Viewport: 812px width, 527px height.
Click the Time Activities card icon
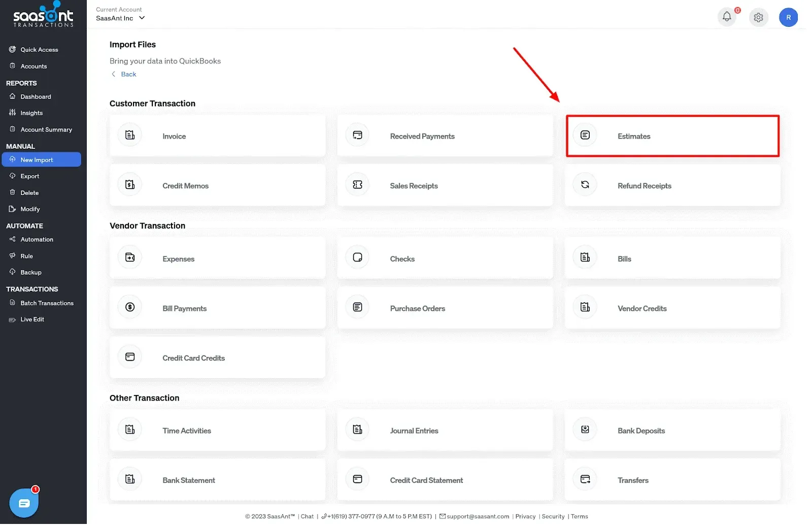[130, 430]
